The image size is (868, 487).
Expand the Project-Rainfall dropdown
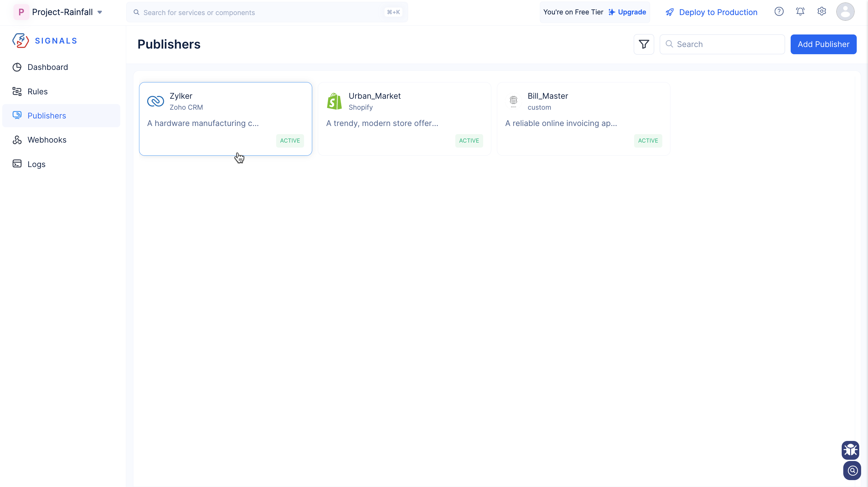(x=100, y=12)
